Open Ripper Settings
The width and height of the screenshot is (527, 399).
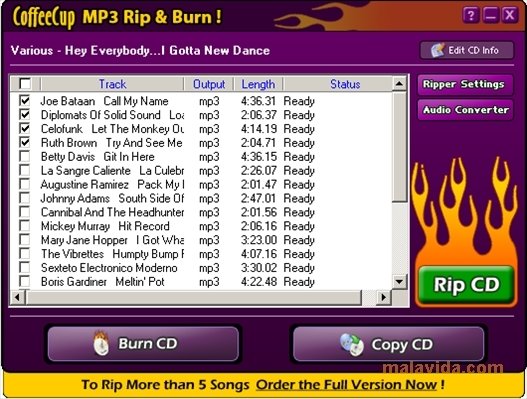coord(465,84)
